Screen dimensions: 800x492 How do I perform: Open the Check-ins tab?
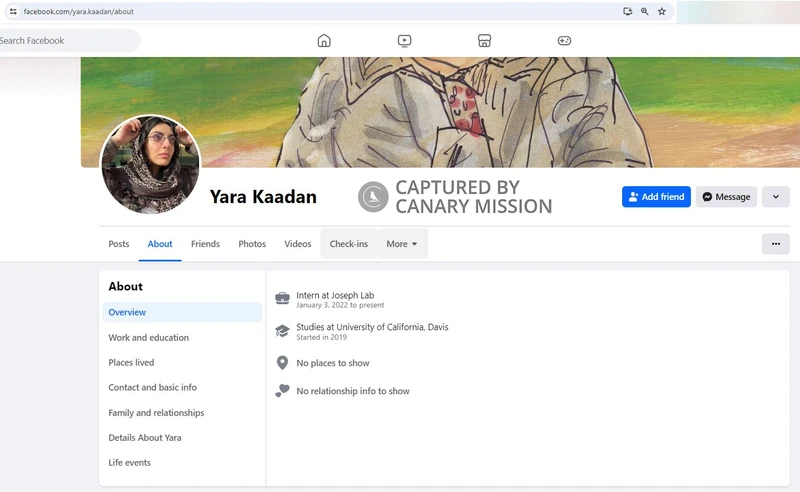click(348, 244)
